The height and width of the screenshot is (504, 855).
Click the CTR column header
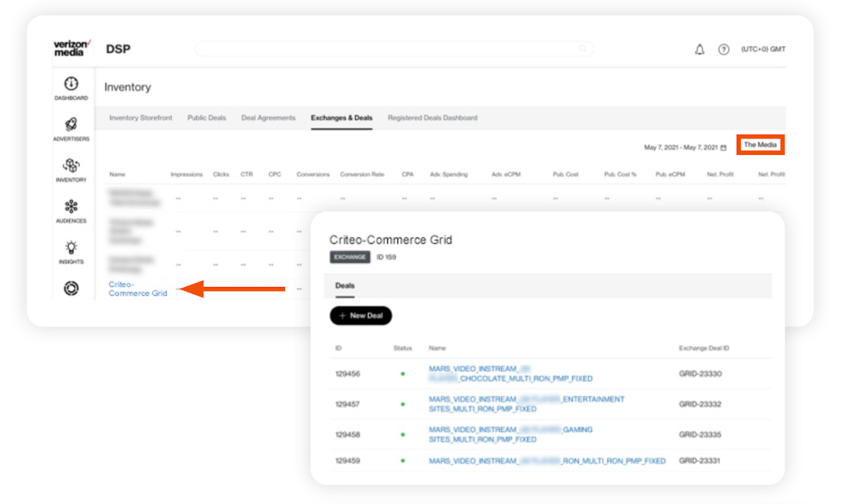(246, 174)
